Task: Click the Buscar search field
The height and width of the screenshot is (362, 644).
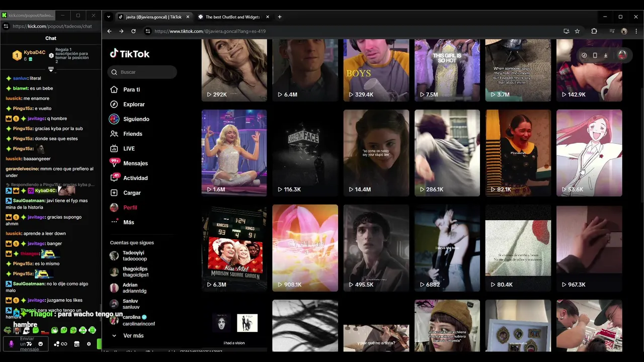Action: pos(142,72)
